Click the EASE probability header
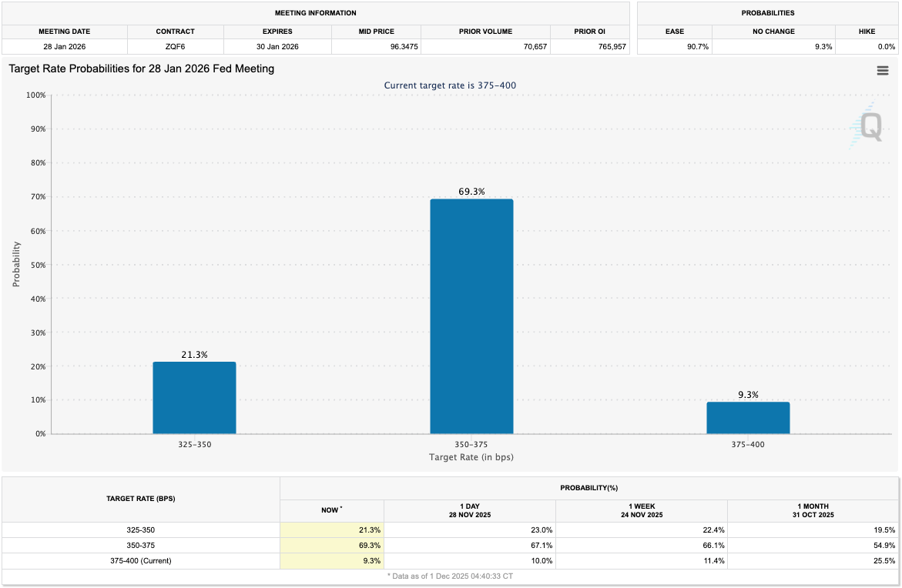 pyautogui.click(x=674, y=32)
